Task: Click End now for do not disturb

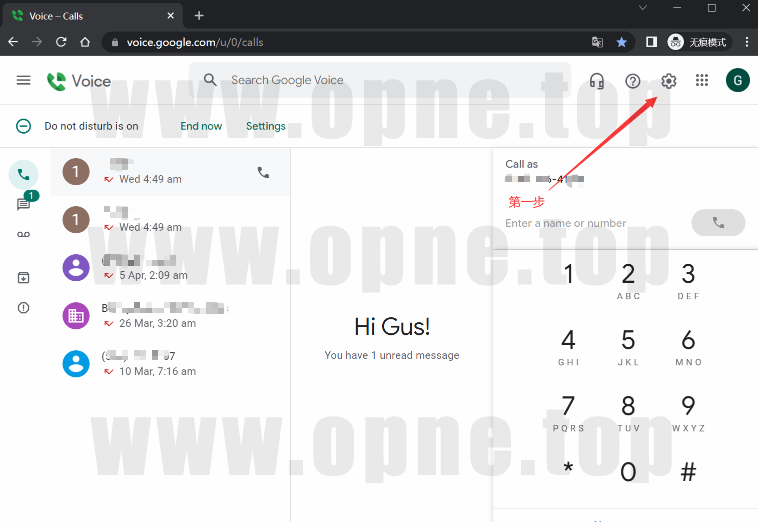Action: pyautogui.click(x=201, y=126)
